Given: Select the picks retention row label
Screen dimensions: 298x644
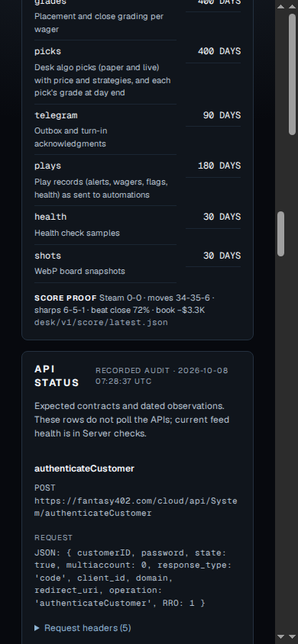Looking at the screenshot, I should (47, 51).
